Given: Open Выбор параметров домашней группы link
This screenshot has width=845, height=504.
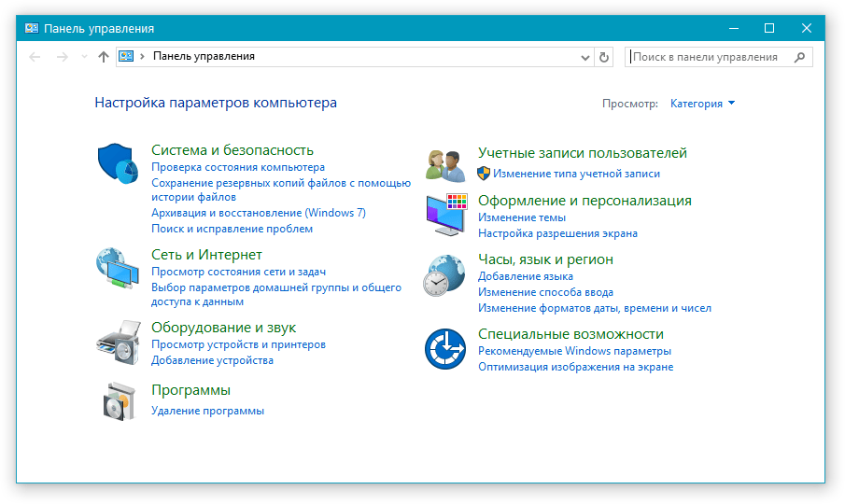Looking at the screenshot, I should click(x=276, y=295).
